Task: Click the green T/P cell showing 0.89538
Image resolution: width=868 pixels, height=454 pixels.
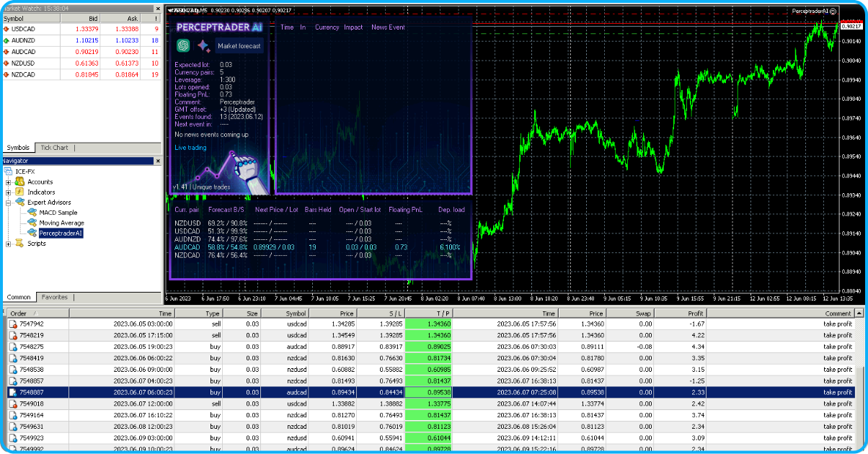Action: point(429,392)
